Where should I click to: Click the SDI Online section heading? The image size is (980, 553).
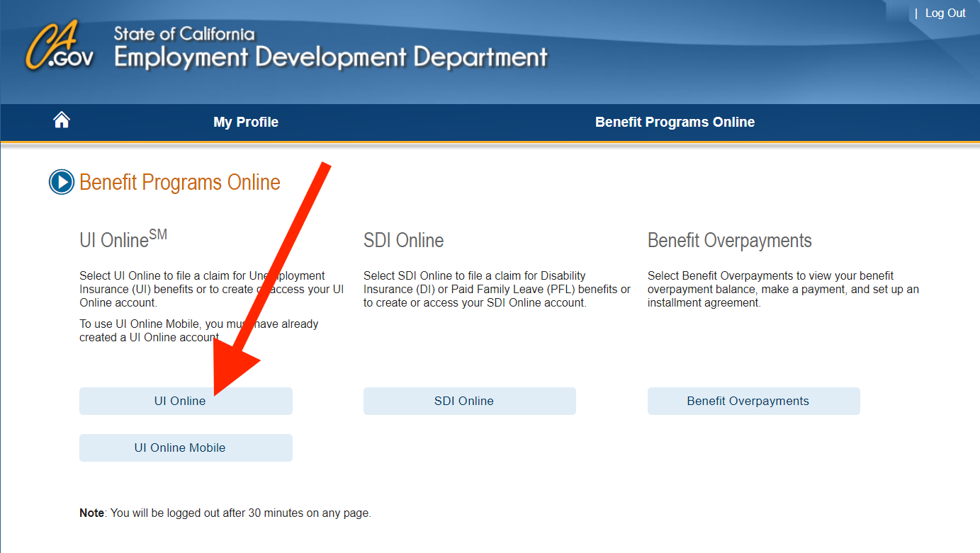point(404,241)
